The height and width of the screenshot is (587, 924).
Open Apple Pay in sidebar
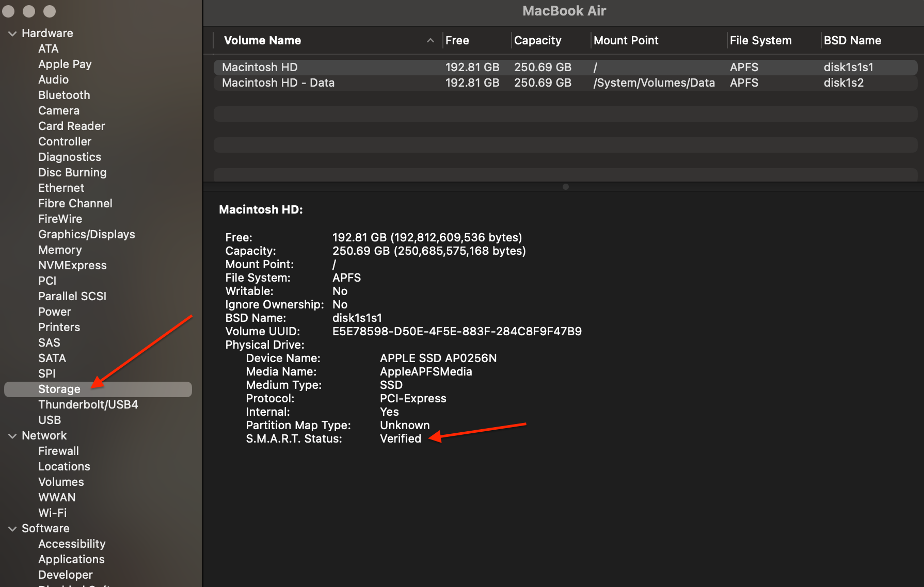click(x=65, y=64)
